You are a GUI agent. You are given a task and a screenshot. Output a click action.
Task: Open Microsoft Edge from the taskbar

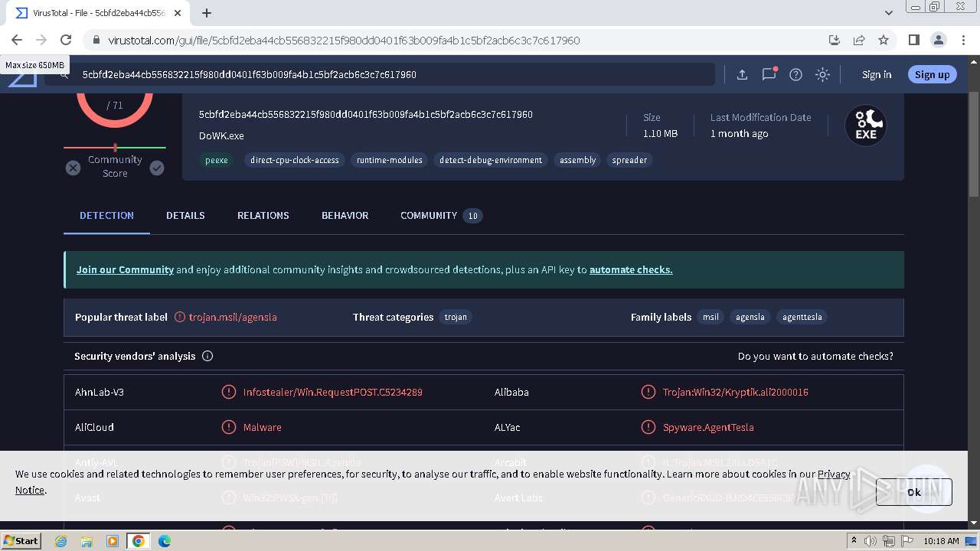[165, 541]
